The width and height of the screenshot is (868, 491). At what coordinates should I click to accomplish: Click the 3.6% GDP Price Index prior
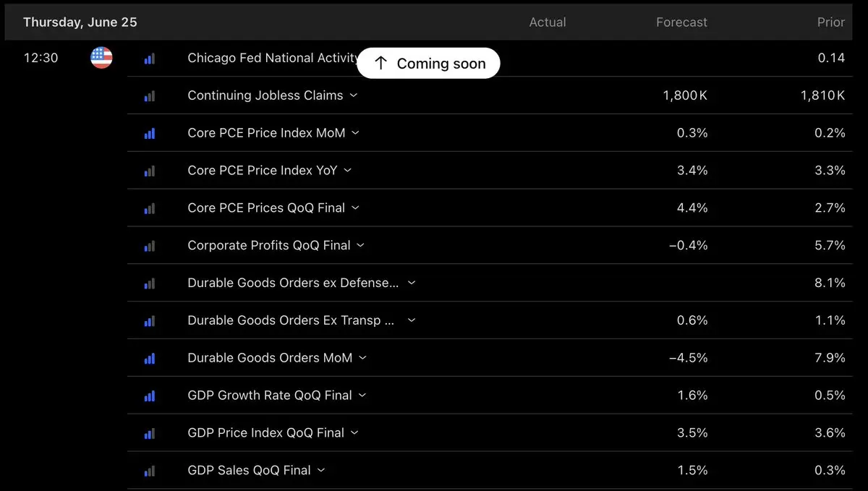point(830,432)
